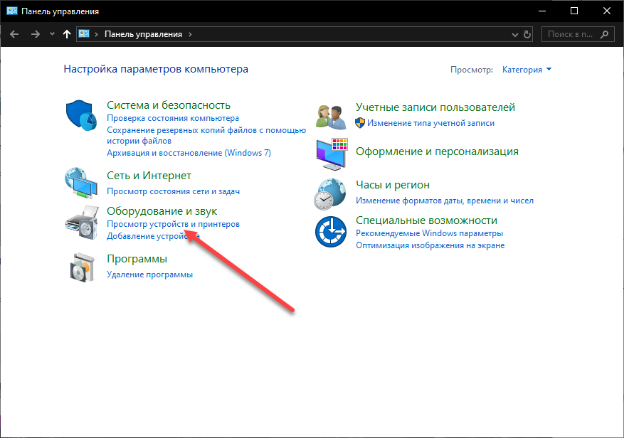The width and height of the screenshot is (625, 438).
Task: Go back with the left arrow
Action: [14, 34]
